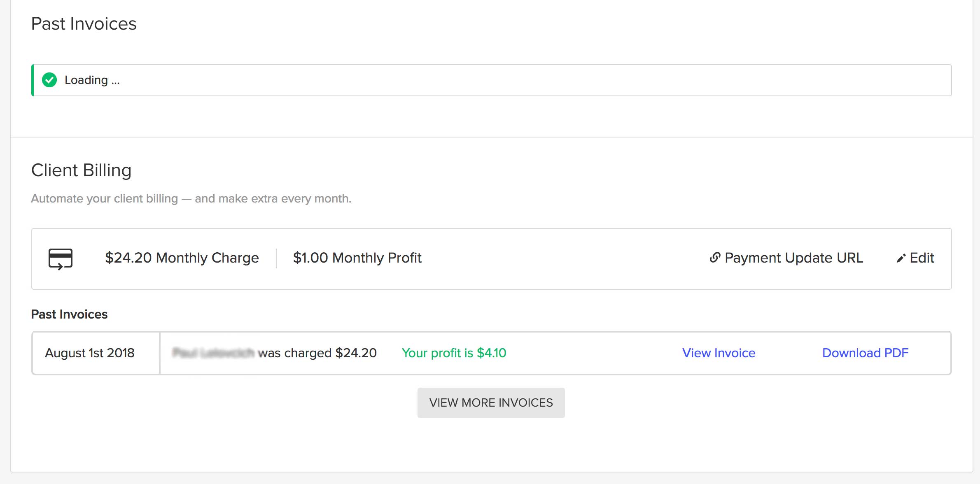The height and width of the screenshot is (484, 980).
Task: Click the chain-link icon before Payment Update URL
Action: (715, 258)
